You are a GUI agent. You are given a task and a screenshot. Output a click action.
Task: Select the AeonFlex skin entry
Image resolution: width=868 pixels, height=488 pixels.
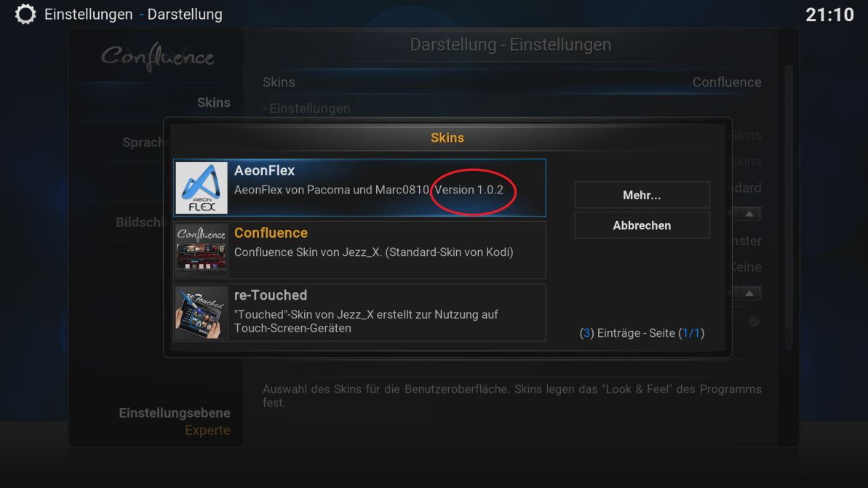tap(359, 188)
